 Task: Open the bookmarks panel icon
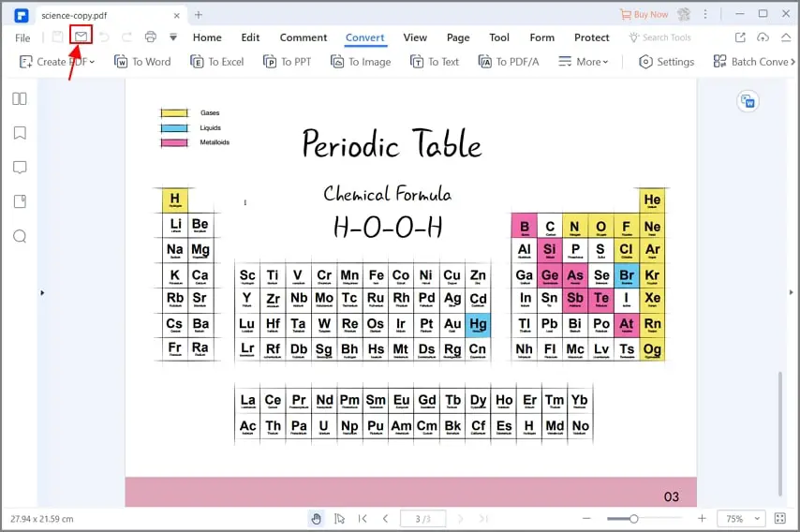[x=20, y=133]
